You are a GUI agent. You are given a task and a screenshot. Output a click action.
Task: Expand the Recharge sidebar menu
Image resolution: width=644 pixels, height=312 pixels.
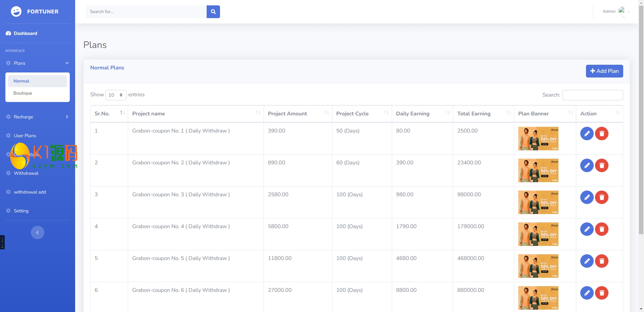tap(37, 117)
